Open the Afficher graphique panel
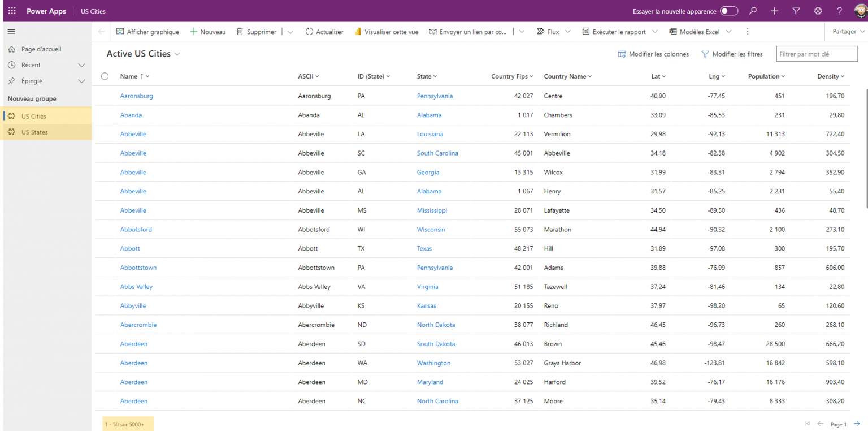The image size is (868, 431). (x=147, y=32)
